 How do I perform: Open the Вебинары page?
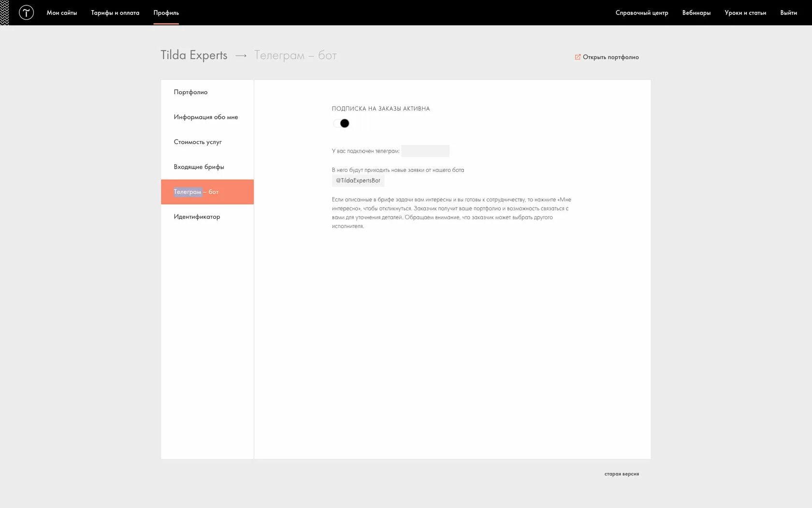(696, 13)
